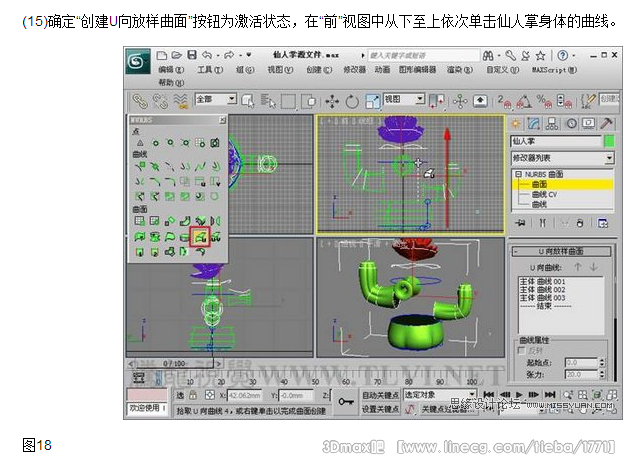
Task: Click the binoculars search icon
Action: 488,55
